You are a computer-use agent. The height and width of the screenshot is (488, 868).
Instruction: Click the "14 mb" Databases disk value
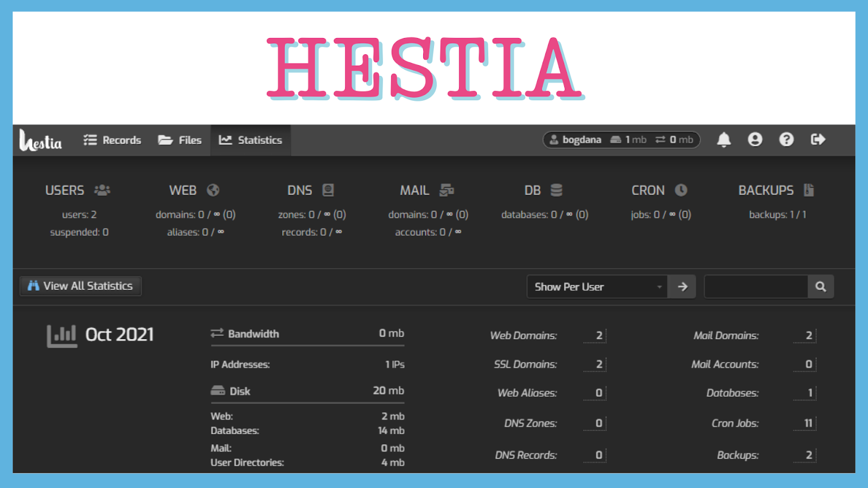[391, 431]
